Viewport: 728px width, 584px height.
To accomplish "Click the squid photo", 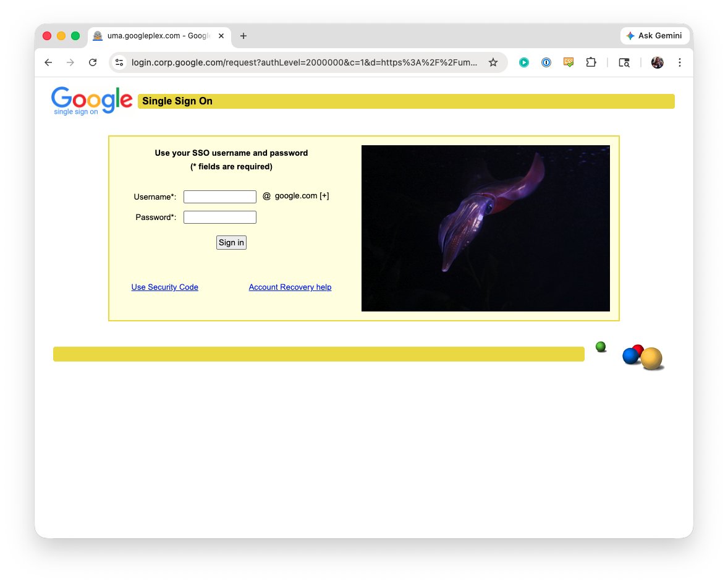I will pyautogui.click(x=486, y=229).
